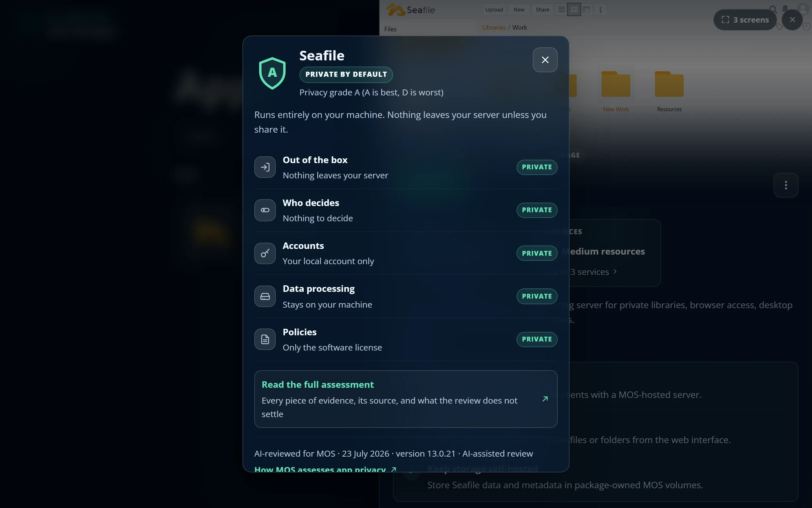
Task: Switch to list view in the Seafile preview
Action: pyautogui.click(x=561, y=9)
